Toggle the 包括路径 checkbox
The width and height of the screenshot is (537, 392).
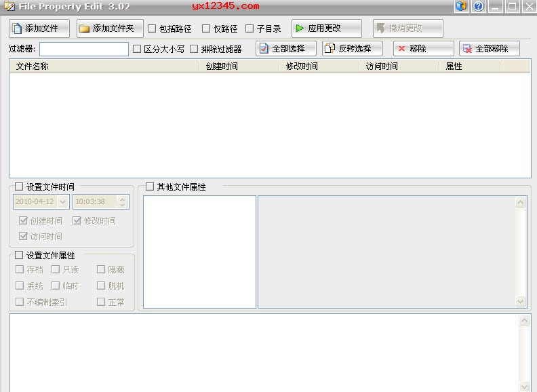[x=152, y=28]
